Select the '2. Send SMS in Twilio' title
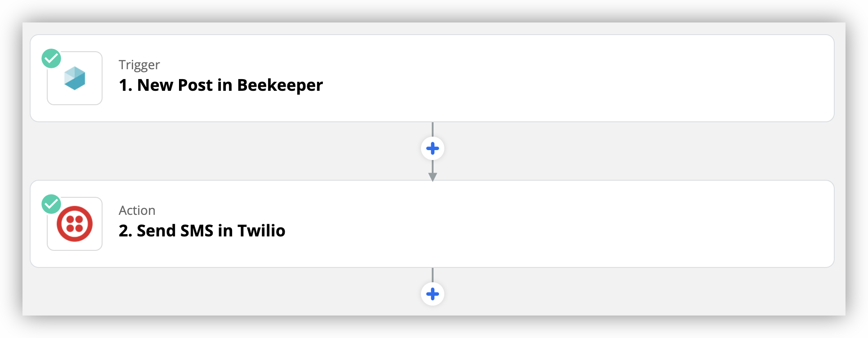 (202, 231)
